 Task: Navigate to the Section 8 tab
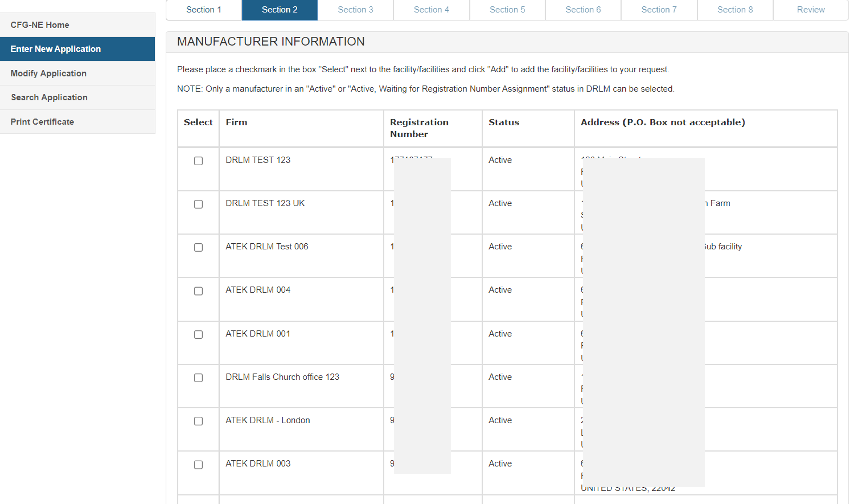tap(735, 10)
